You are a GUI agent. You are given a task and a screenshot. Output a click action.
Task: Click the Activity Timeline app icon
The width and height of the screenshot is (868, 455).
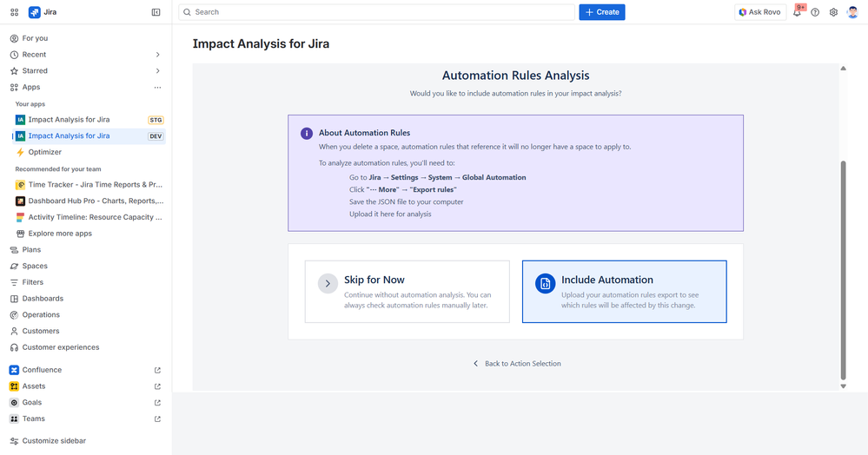21,218
